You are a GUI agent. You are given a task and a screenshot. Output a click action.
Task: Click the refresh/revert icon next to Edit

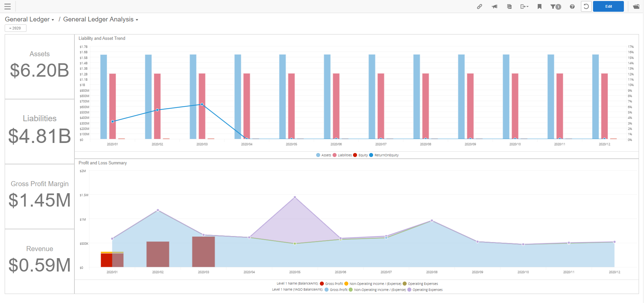tap(586, 6)
